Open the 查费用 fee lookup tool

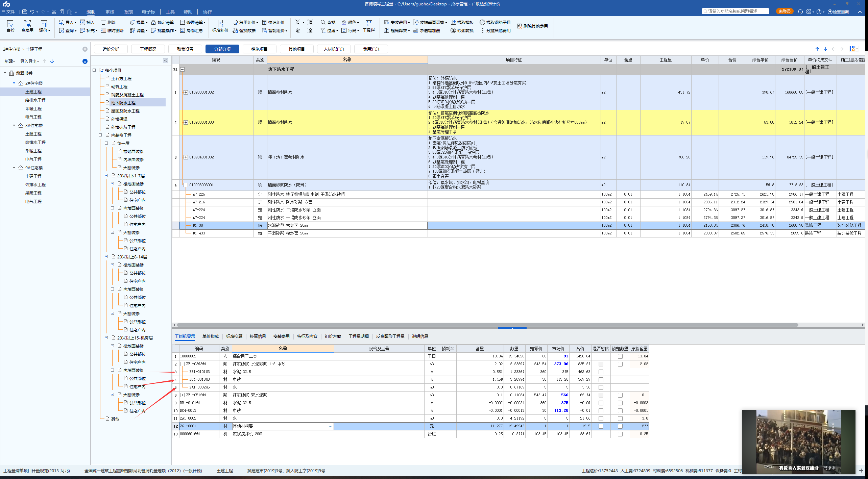pyautogui.click(x=27, y=24)
